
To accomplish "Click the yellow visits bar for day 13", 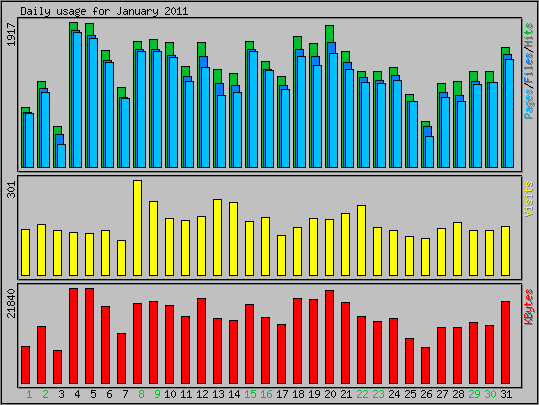I will coord(218,237).
